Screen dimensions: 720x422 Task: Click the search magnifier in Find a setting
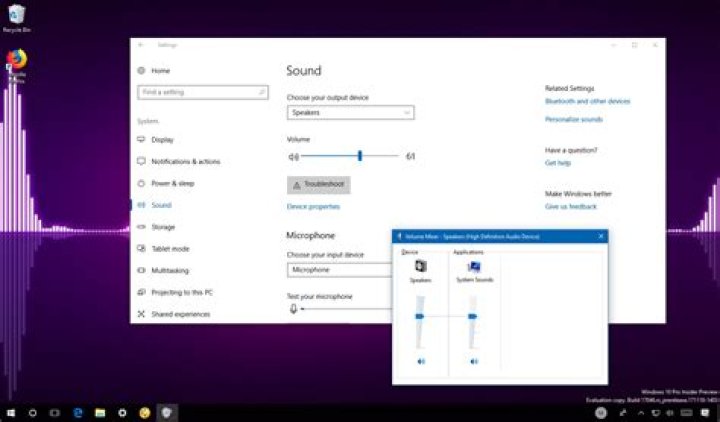(261, 92)
